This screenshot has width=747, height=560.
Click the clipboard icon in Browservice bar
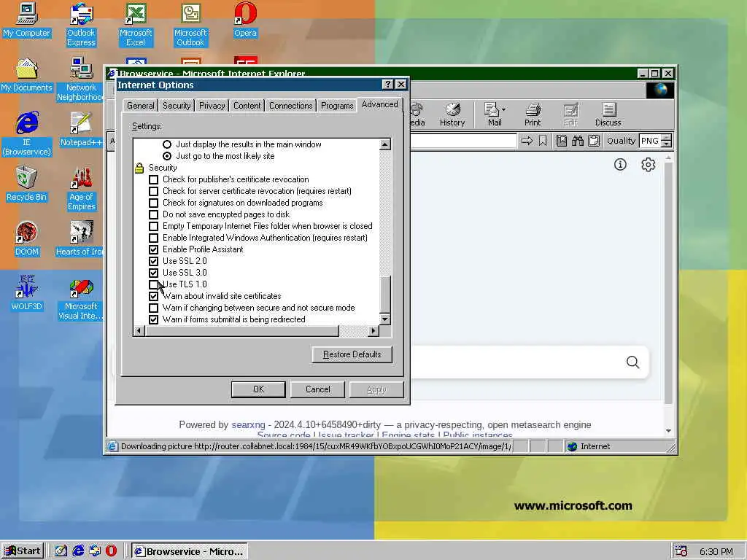click(594, 141)
